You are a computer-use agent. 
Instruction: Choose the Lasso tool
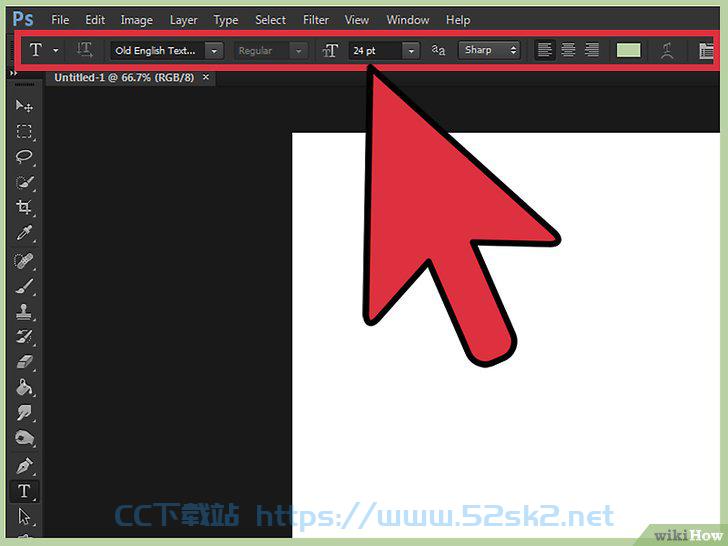click(x=24, y=156)
